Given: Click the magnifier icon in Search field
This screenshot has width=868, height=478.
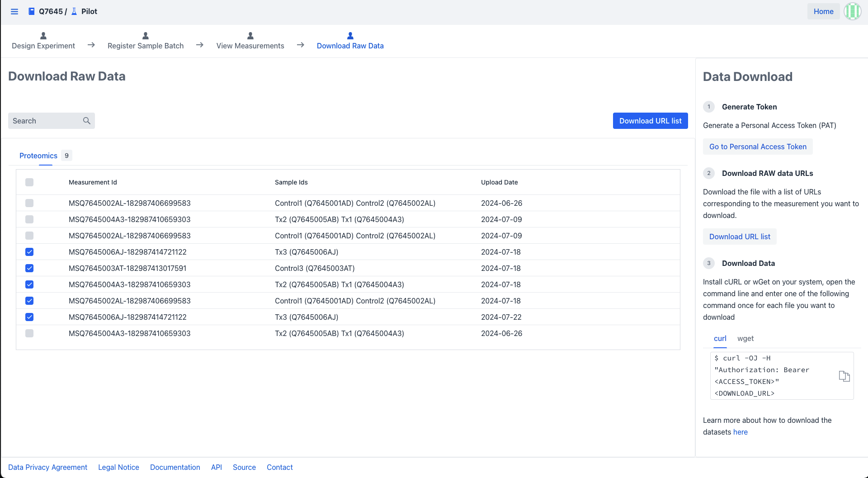Looking at the screenshot, I should point(87,121).
